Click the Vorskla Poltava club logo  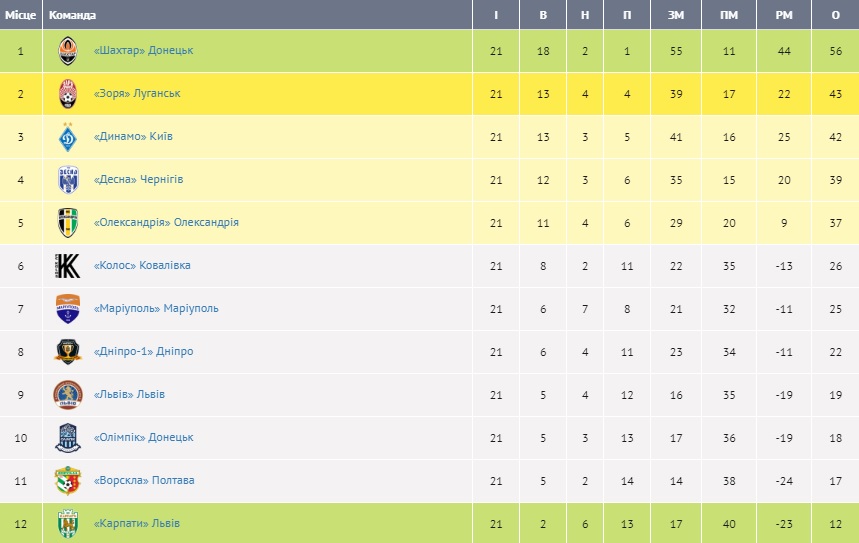pyautogui.click(x=67, y=481)
